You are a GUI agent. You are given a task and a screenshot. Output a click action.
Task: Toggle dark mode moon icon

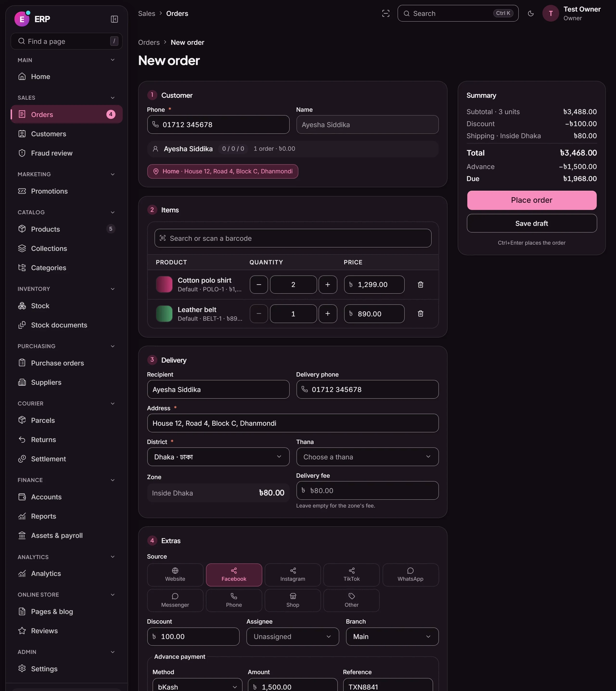click(531, 13)
